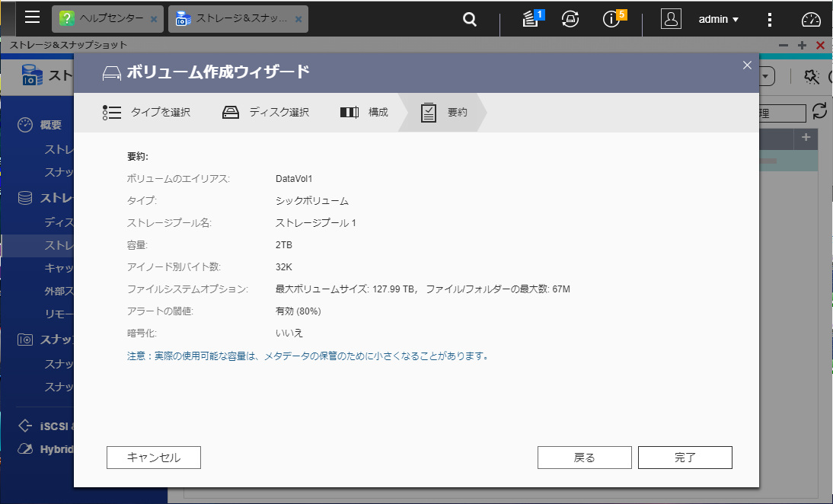Click the user profile icon
Viewport: 833px width, 504px height.
tap(671, 18)
